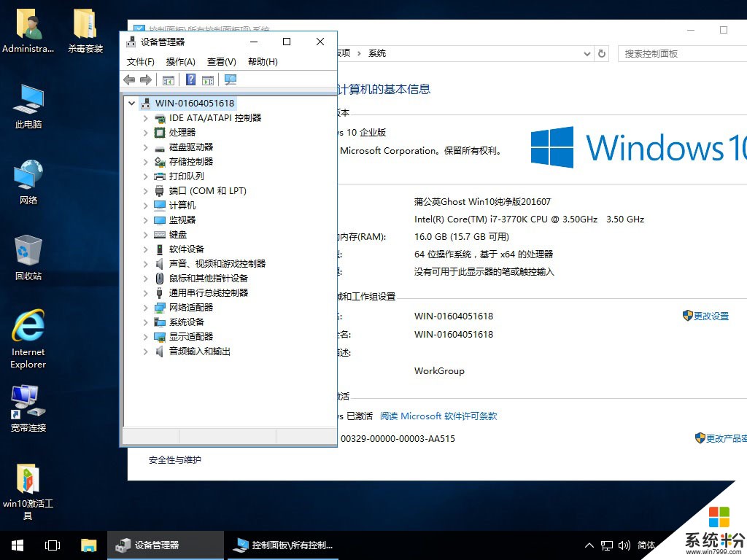Open the Administrator desktop folder
Viewport: 747px width, 560px height.
[x=28, y=30]
